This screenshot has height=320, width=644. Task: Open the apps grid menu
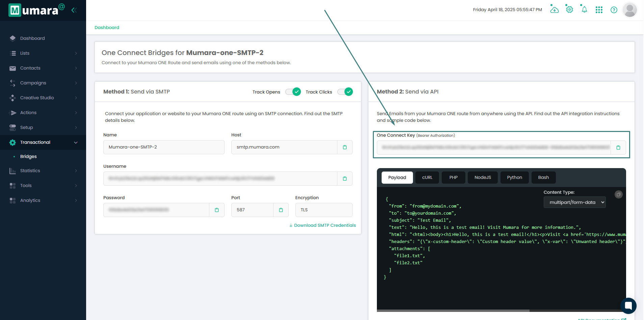599,10
